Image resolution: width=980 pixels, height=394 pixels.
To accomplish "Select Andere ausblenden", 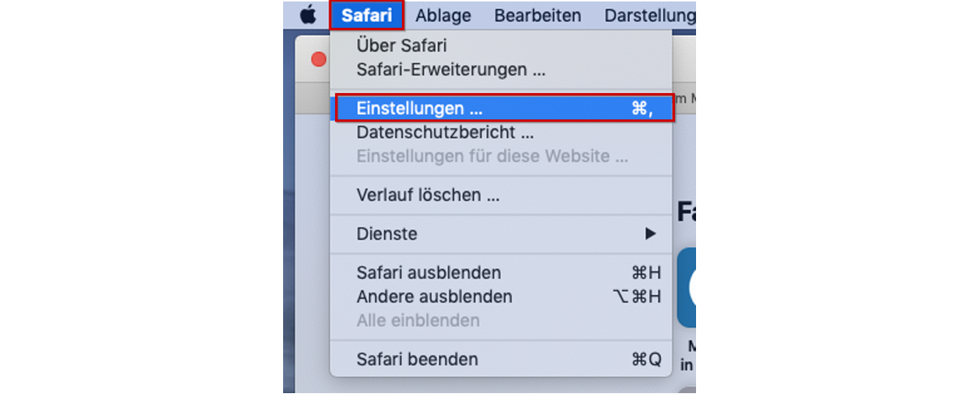I will point(434,297).
